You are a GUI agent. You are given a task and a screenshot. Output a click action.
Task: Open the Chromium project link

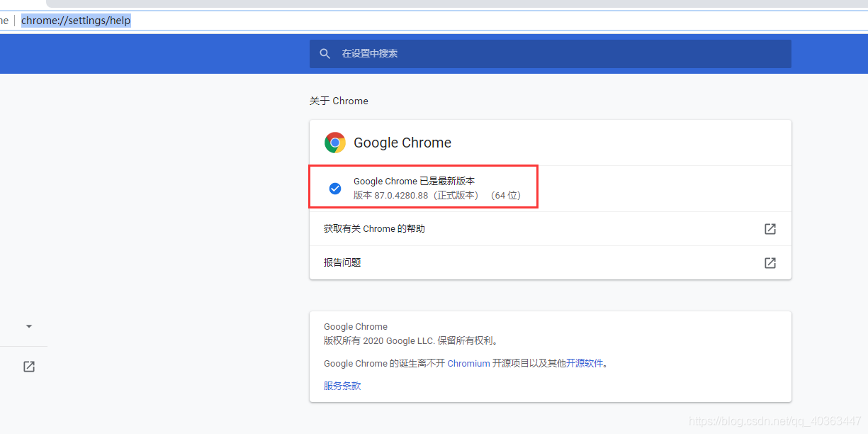[468, 363]
